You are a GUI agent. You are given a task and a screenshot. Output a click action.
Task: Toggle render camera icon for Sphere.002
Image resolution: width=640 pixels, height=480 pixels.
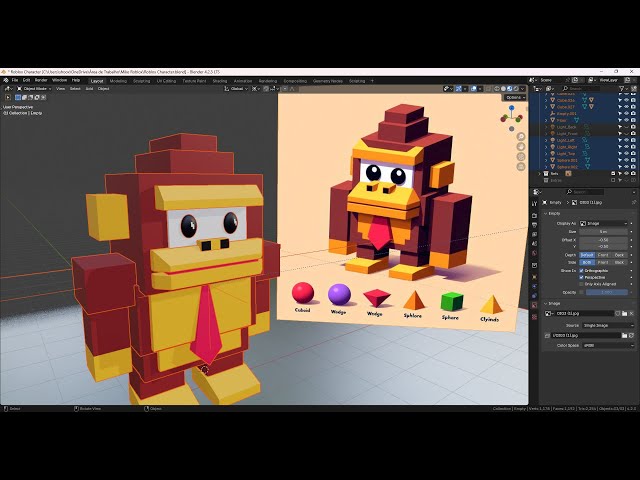pyautogui.click(x=633, y=167)
